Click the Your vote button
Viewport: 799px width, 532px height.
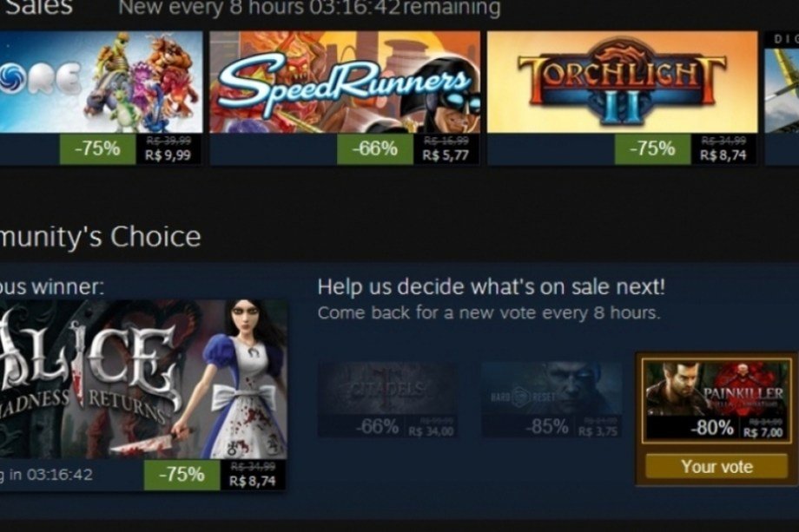[x=717, y=466]
